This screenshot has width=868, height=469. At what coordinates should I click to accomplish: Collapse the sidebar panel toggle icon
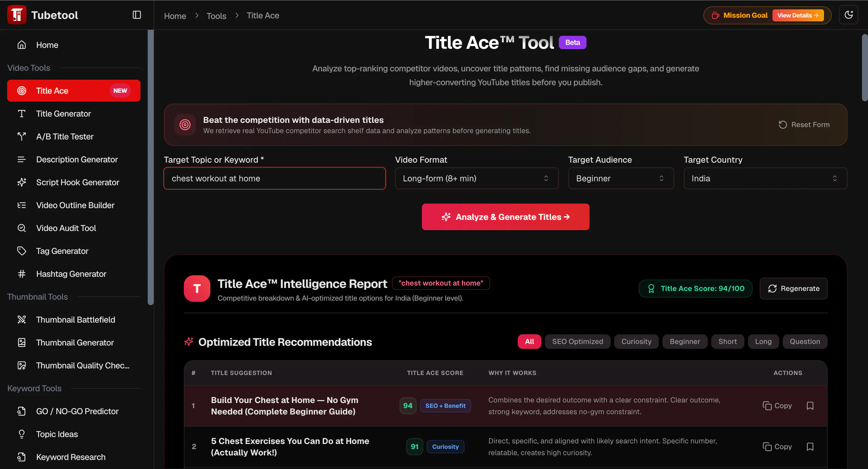[137, 15]
